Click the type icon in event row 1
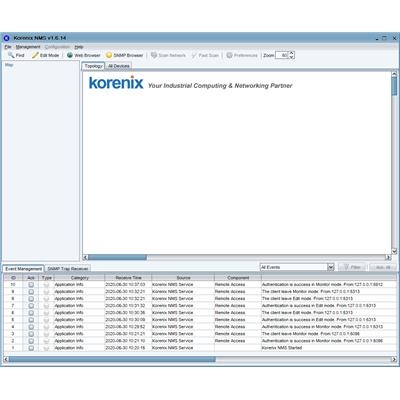The image size is (400, 400). point(46,348)
